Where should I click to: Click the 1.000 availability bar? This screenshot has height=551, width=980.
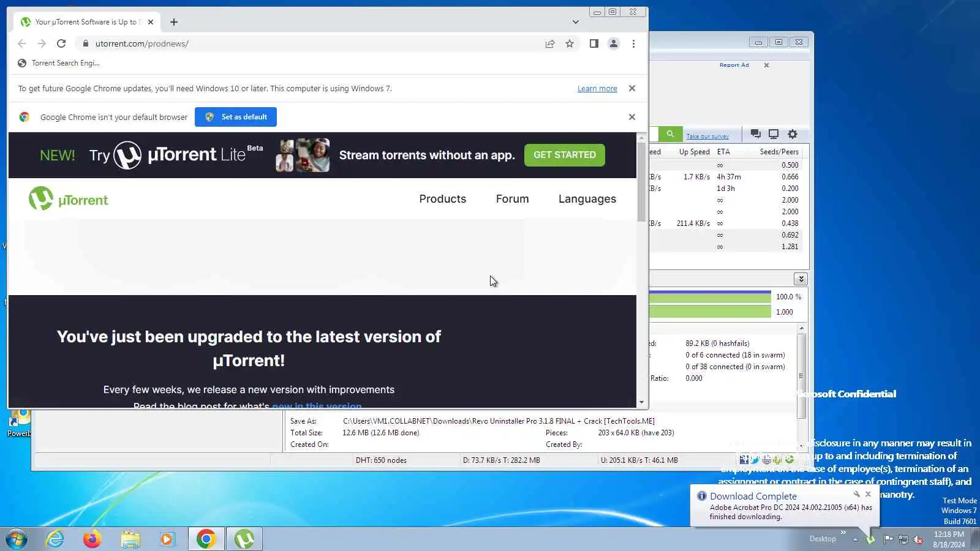(710, 312)
